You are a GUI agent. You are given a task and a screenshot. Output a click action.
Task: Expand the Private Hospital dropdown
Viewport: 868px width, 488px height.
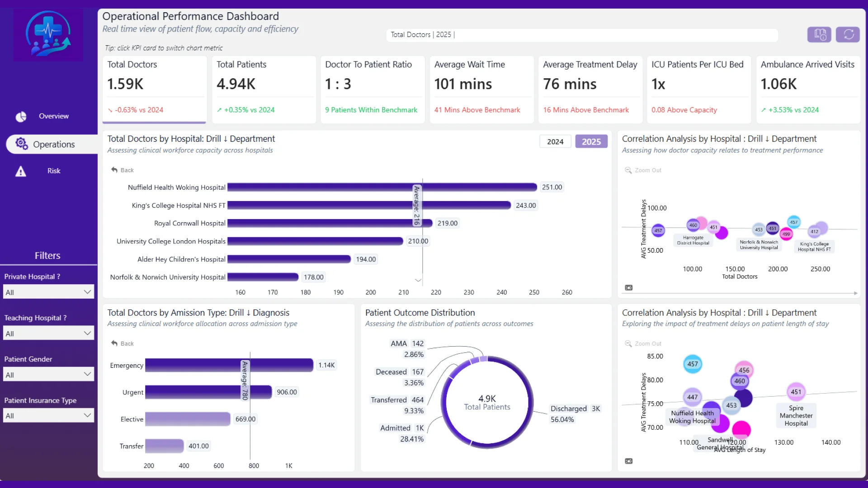click(49, 292)
